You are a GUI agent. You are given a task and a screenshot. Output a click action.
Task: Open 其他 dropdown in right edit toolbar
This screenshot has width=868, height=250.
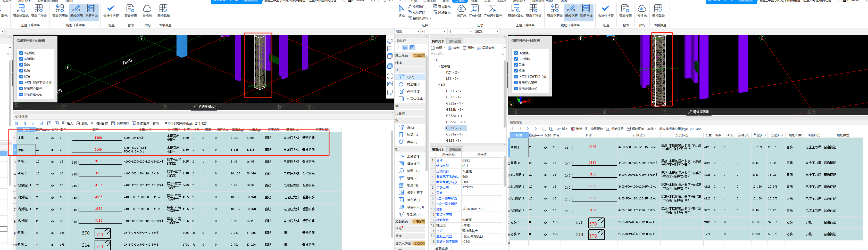coord(652,129)
